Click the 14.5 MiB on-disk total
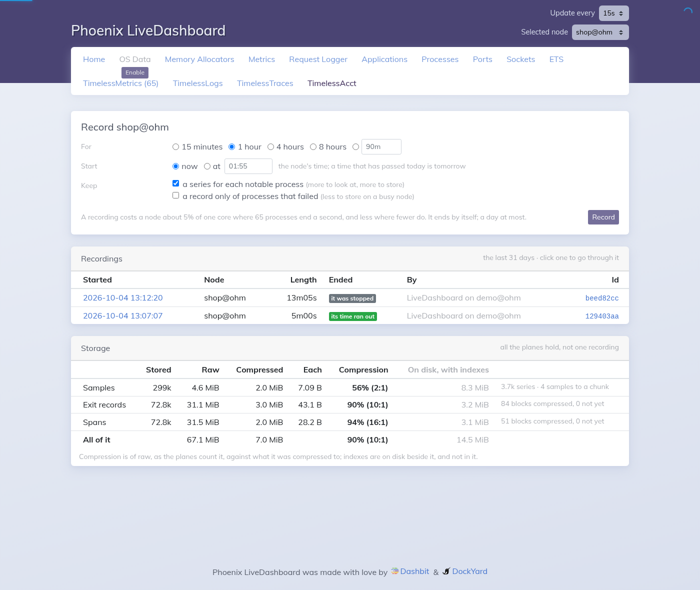The width and height of the screenshot is (700, 590). pos(472,440)
